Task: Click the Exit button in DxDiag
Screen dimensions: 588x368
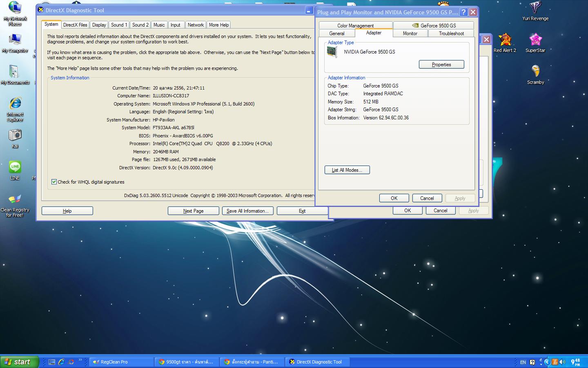Action: coord(302,211)
